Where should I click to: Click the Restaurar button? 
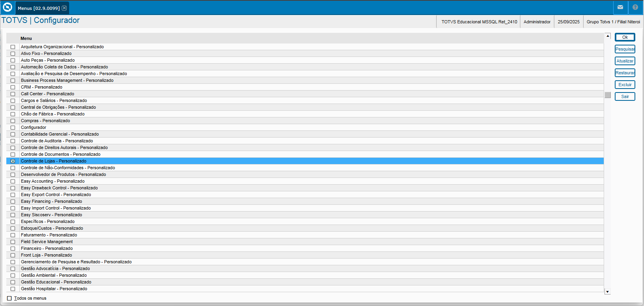pos(625,73)
